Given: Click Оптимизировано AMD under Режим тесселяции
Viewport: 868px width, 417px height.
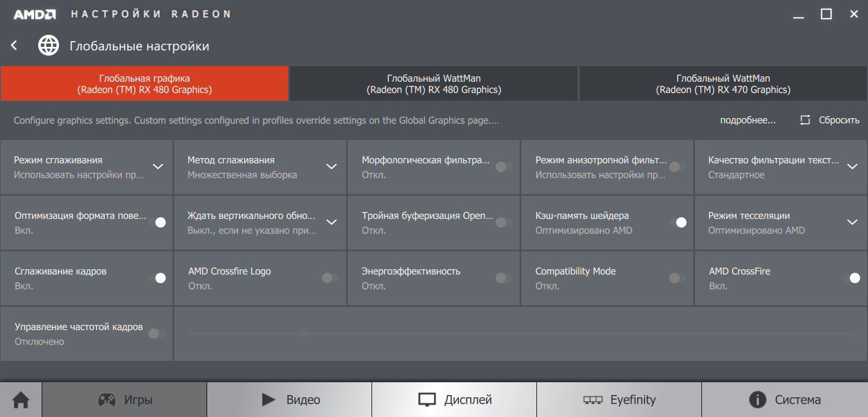Looking at the screenshot, I should pyautogui.click(x=756, y=231).
